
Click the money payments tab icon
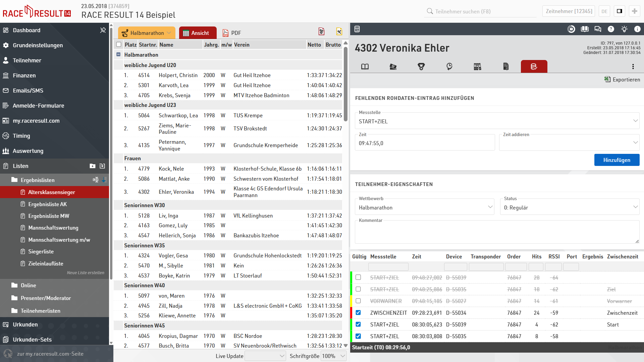393,67
